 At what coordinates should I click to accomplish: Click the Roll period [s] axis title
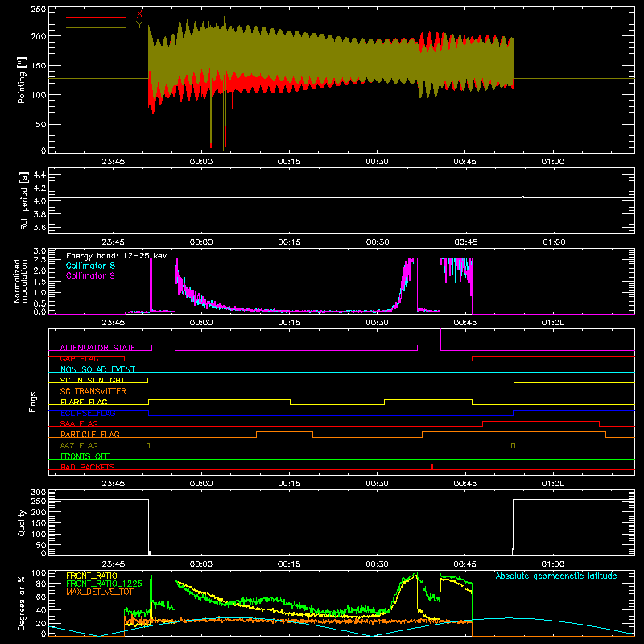click(23, 200)
